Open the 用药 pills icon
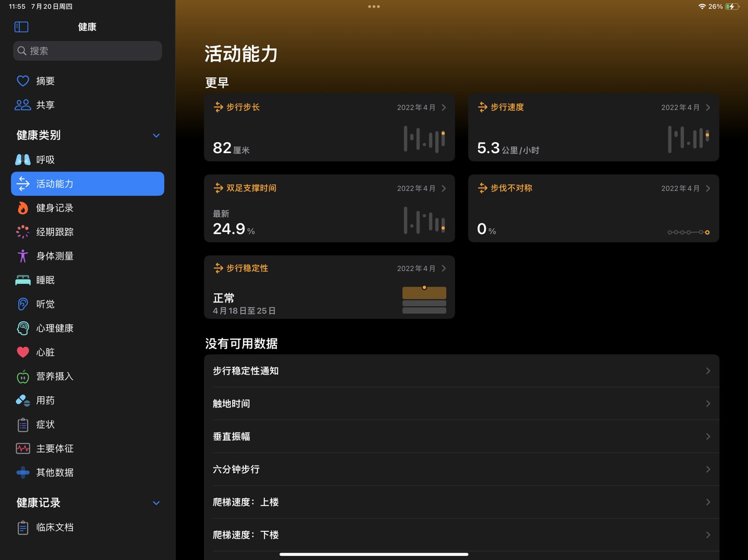The height and width of the screenshot is (560, 748). (x=23, y=401)
